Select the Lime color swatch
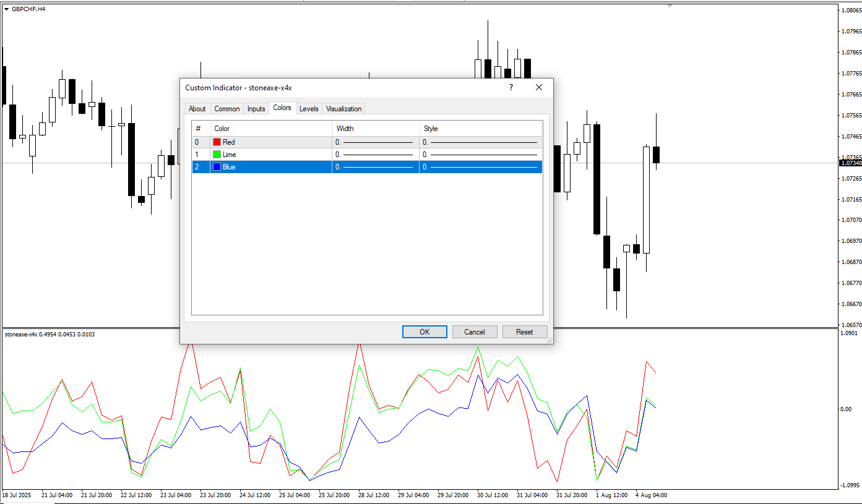 (217, 155)
